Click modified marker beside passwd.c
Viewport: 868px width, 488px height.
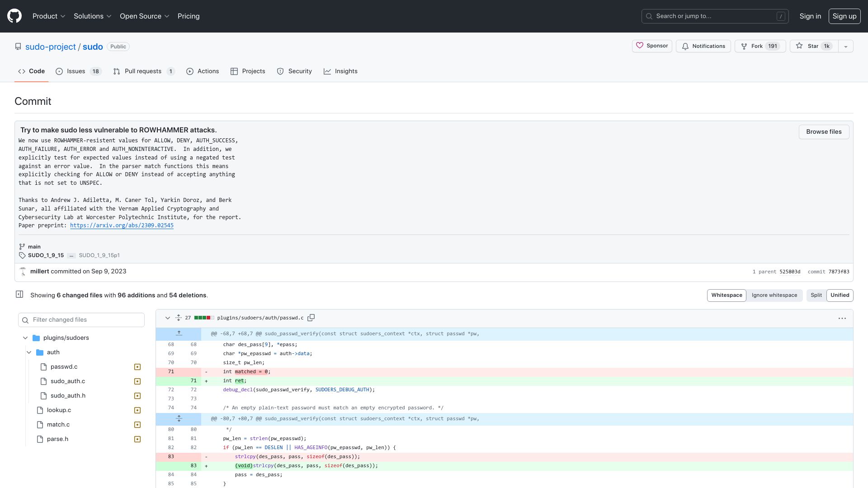137,367
